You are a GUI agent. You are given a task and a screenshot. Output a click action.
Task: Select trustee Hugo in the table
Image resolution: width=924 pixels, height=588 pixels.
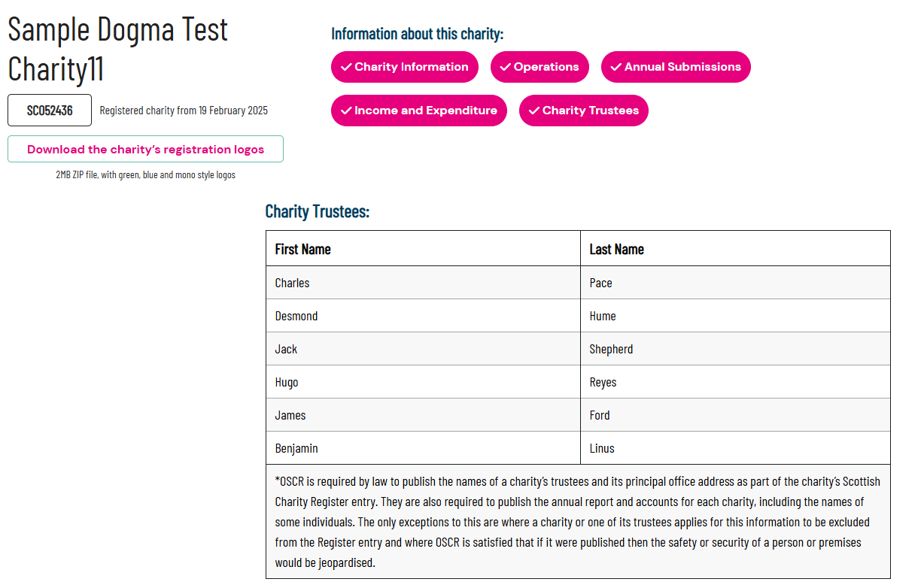(x=287, y=382)
